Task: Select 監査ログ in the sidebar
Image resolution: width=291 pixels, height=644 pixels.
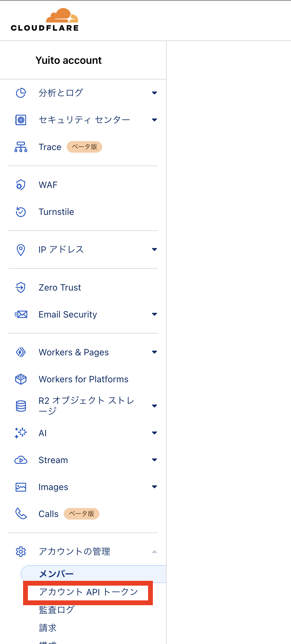Action: tap(56, 610)
